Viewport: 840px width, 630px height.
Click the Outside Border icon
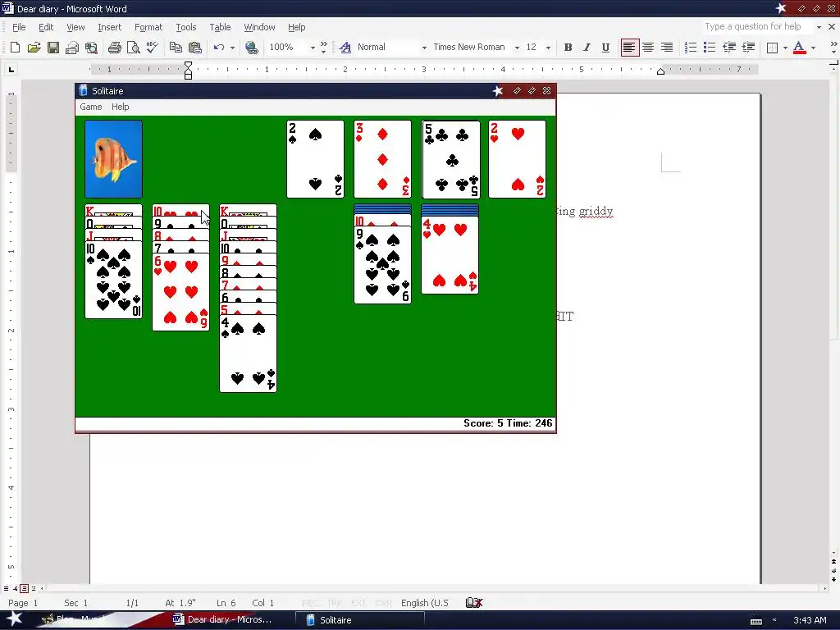pyautogui.click(x=772, y=48)
